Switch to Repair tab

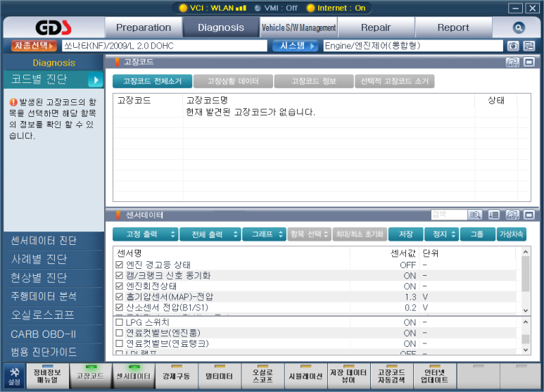coord(376,27)
